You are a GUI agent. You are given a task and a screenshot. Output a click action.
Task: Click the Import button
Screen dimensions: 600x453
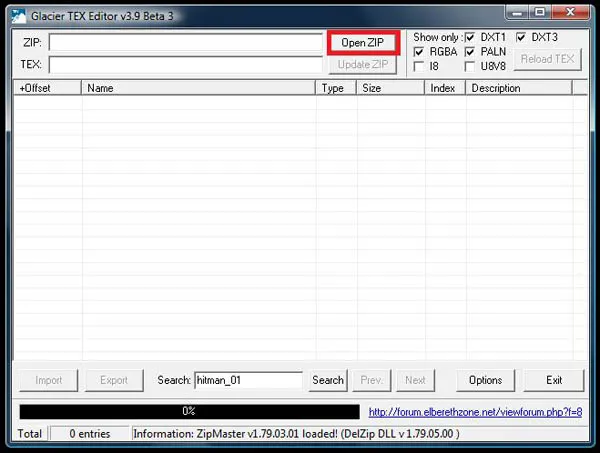pyautogui.click(x=49, y=380)
